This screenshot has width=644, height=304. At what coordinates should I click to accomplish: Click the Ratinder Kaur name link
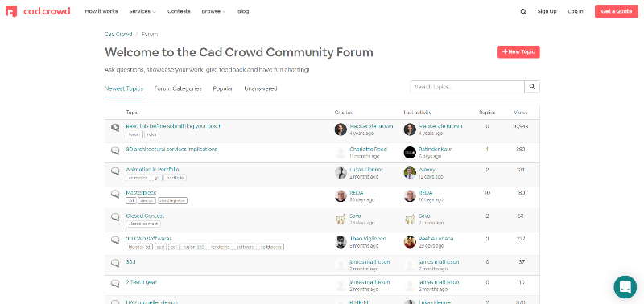[435, 150]
